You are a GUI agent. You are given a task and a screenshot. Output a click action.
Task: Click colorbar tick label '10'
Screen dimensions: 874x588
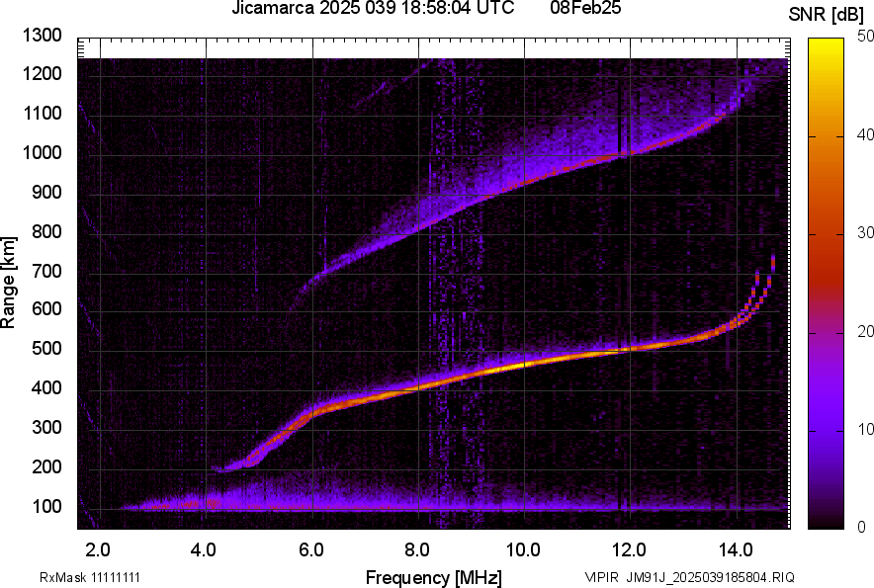(865, 429)
